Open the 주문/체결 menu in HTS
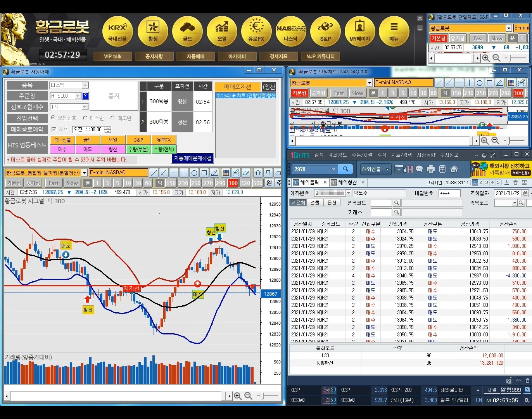 362,155
